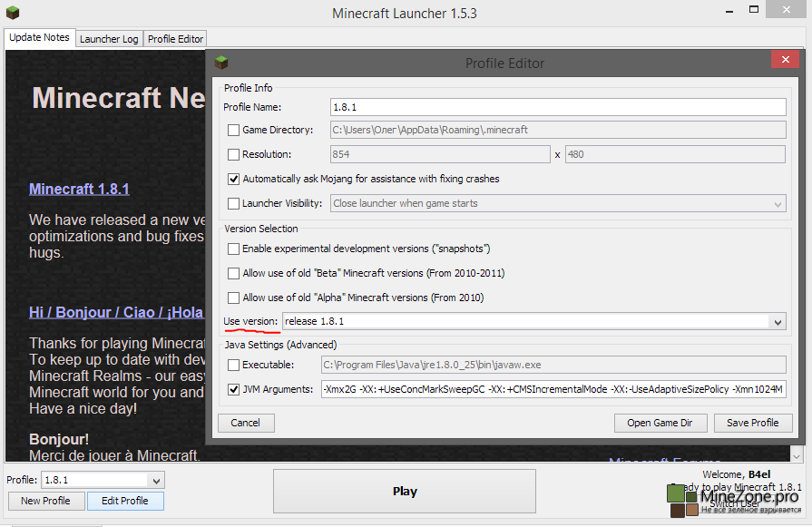Close the Profile Editor dialog

(784, 61)
